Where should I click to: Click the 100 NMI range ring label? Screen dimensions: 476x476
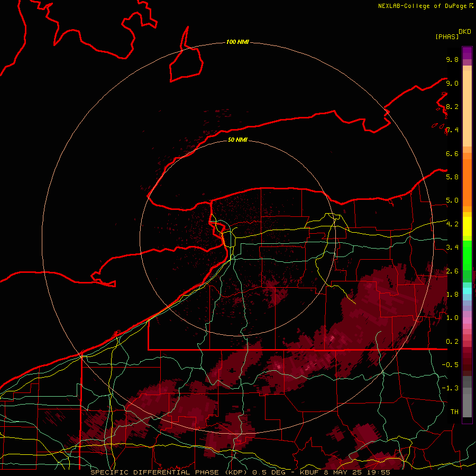[237, 42]
